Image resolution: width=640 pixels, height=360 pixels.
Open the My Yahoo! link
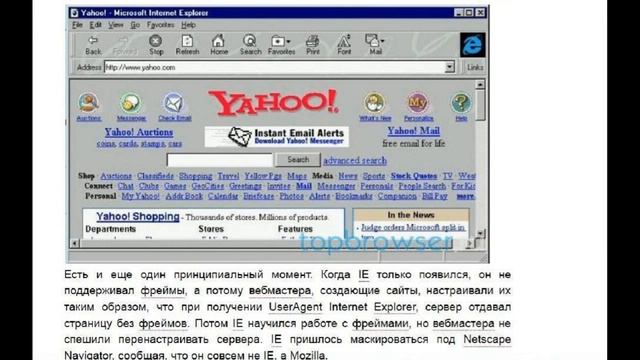140,196
